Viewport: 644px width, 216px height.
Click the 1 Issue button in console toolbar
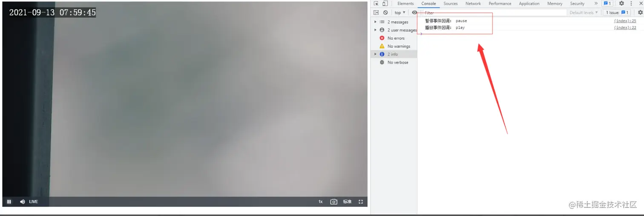pos(618,12)
